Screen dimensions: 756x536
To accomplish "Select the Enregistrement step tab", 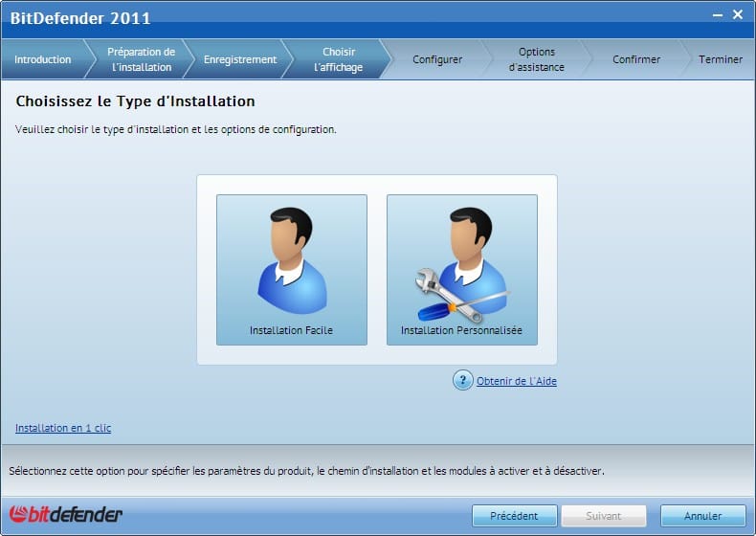I will pyautogui.click(x=240, y=59).
